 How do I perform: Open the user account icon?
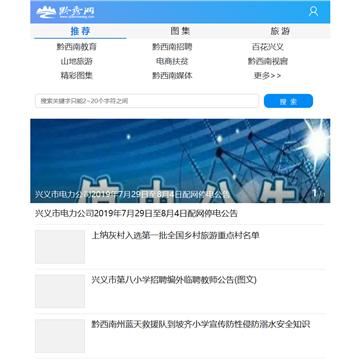(x=313, y=12)
